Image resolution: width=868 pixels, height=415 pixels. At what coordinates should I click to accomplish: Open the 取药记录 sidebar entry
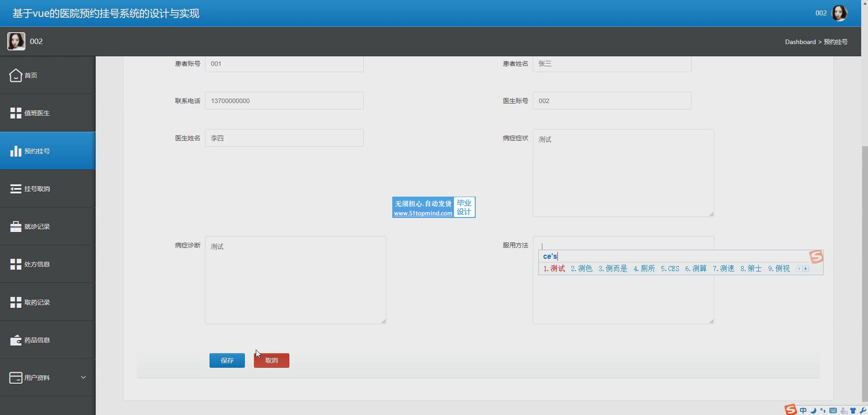(48, 302)
